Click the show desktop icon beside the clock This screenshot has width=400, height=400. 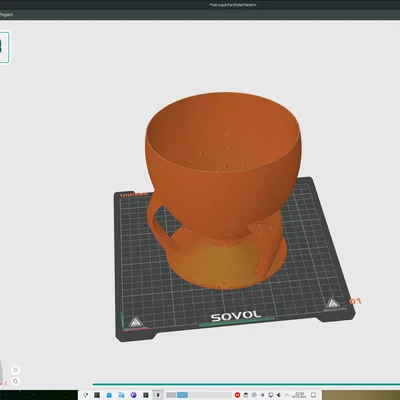coord(313,395)
